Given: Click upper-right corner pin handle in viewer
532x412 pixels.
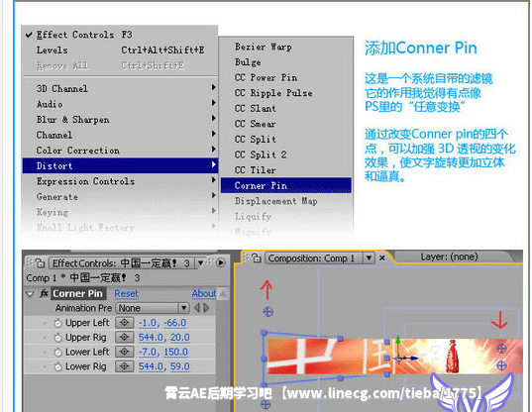Looking at the screenshot, I should 501,349.
